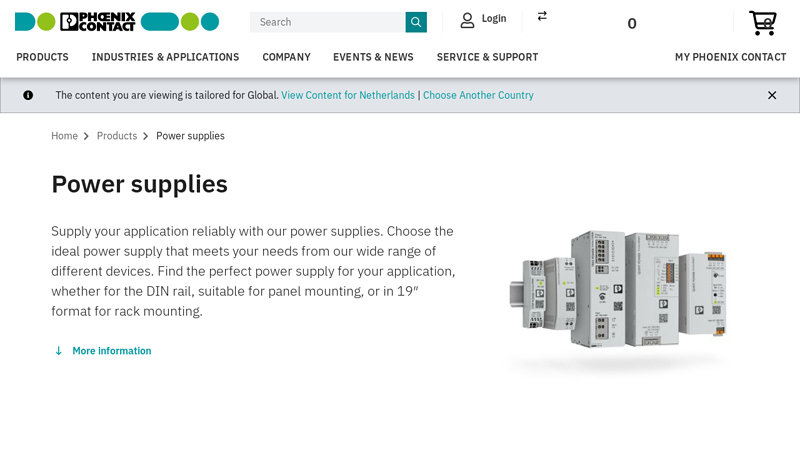The width and height of the screenshot is (800, 450).
Task: Focus the Search input field
Action: (328, 22)
